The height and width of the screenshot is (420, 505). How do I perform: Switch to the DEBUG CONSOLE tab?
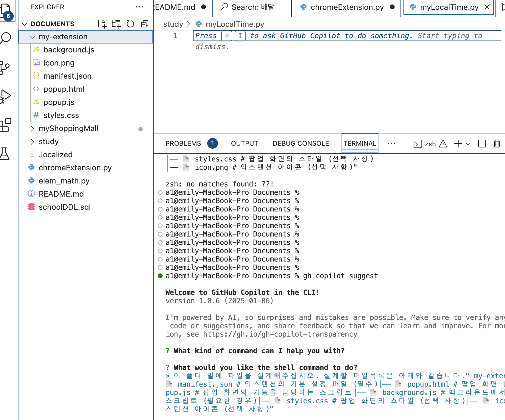pos(301,143)
